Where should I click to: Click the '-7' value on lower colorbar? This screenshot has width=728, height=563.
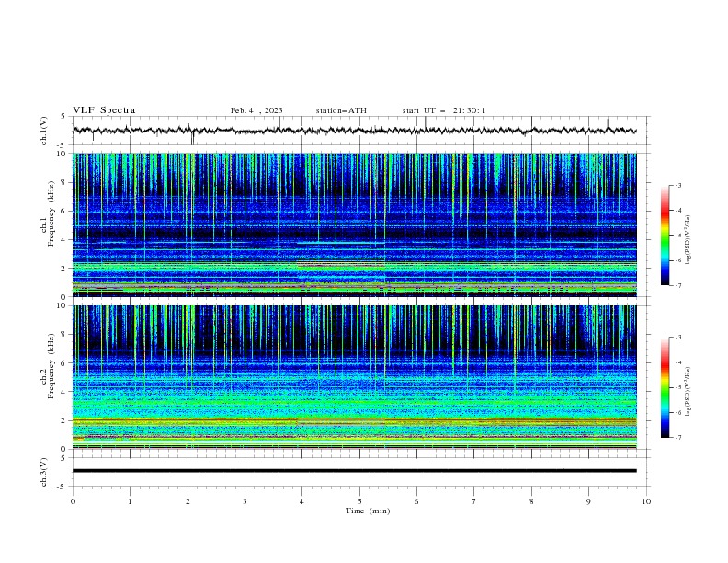[677, 437]
